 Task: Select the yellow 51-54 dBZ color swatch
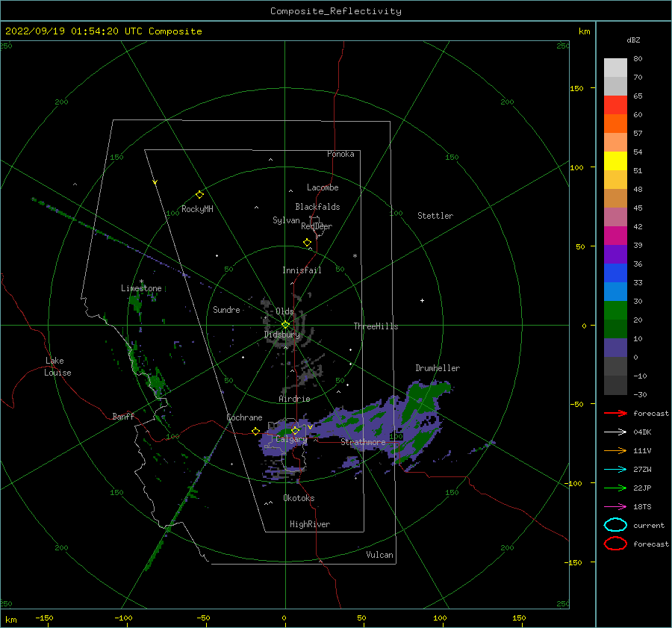pos(615,161)
